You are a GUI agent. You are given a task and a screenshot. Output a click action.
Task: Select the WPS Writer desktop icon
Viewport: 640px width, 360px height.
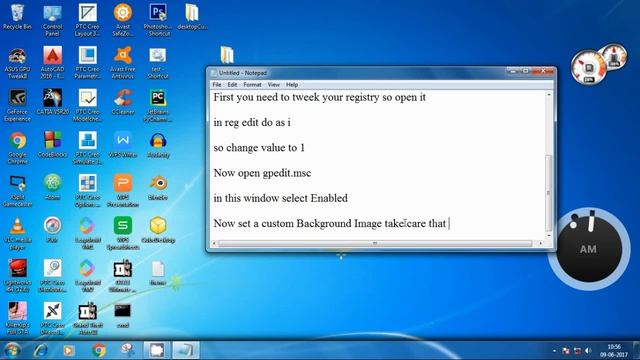122,144
